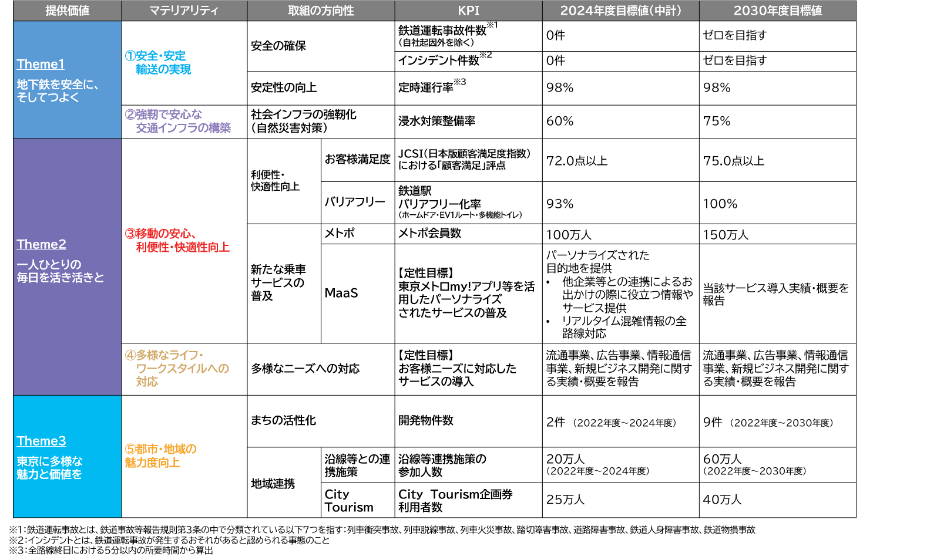Click 鉄道運転事故件数 KPI cell
Viewport: 937px width, 560px height.
(x=468, y=36)
